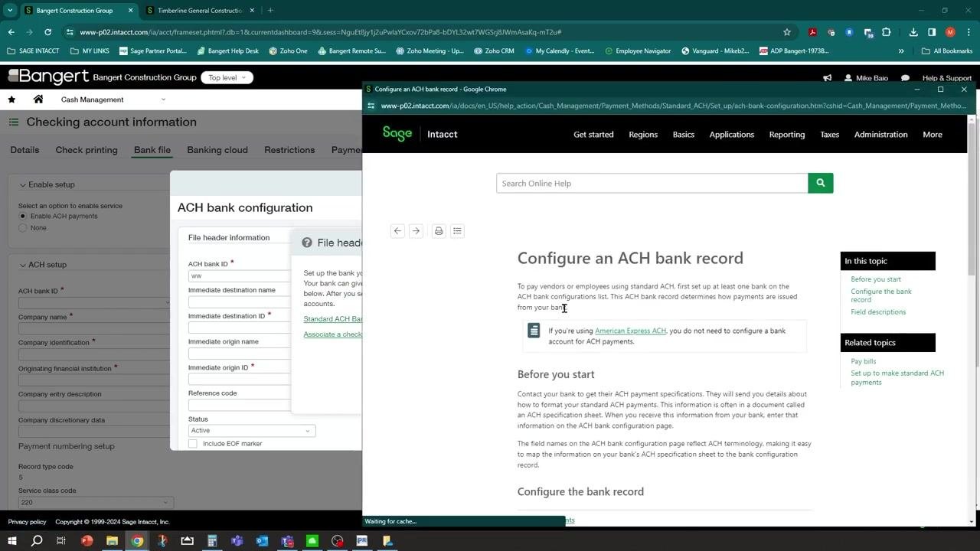Switch to the Check printing tab
Image resolution: width=980 pixels, height=551 pixels.
[87, 150]
